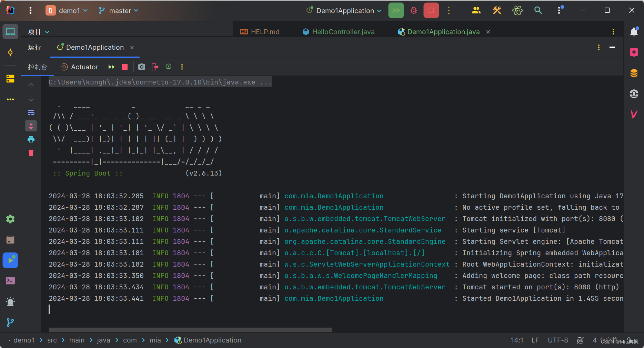Image resolution: width=644 pixels, height=348 pixels.
Task: Toggle soft-wrap in console
Action: (x=31, y=112)
